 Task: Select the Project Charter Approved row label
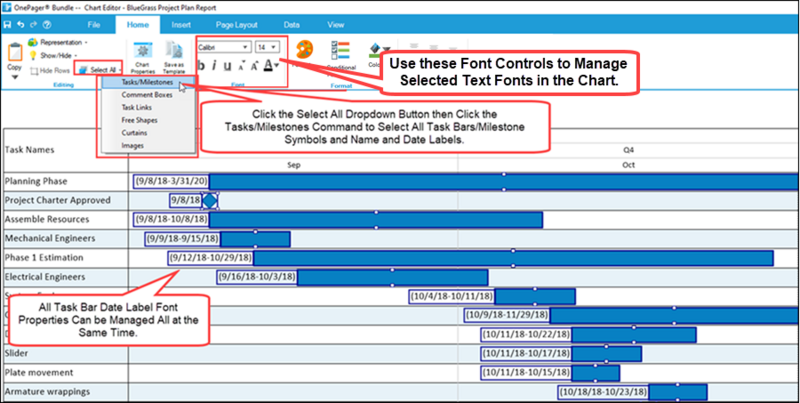(x=58, y=200)
